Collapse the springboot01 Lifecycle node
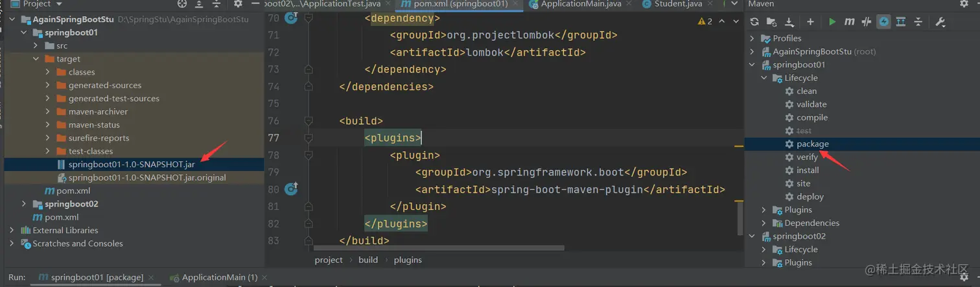This screenshot has width=980, height=287. (x=764, y=78)
